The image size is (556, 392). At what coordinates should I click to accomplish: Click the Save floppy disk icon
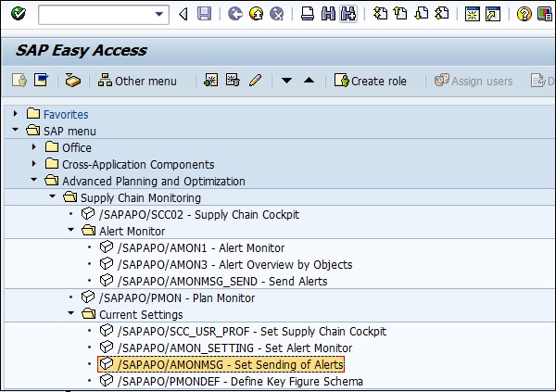(x=204, y=14)
